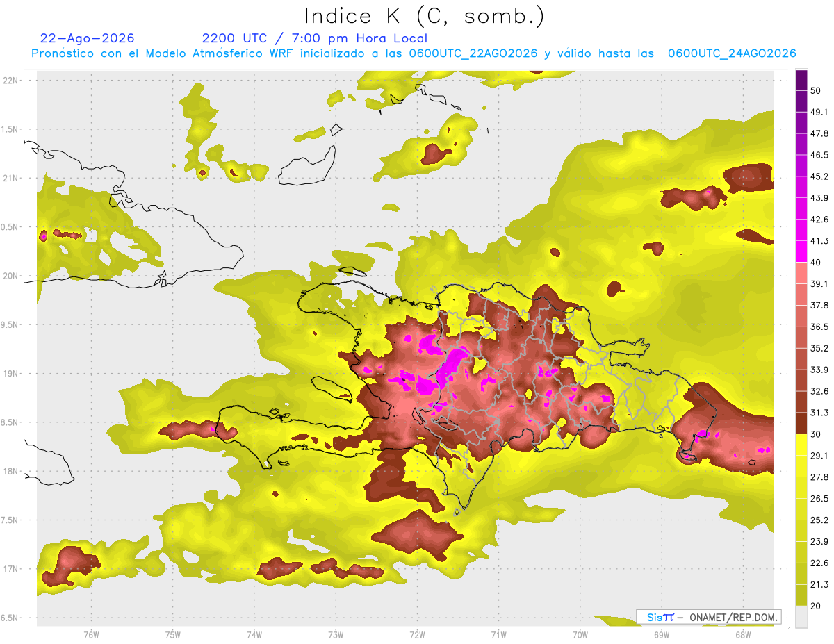This screenshot has height=644, width=834.
Task: Pick the magenta swatch between 40 and 41.3
Action: click(x=801, y=252)
